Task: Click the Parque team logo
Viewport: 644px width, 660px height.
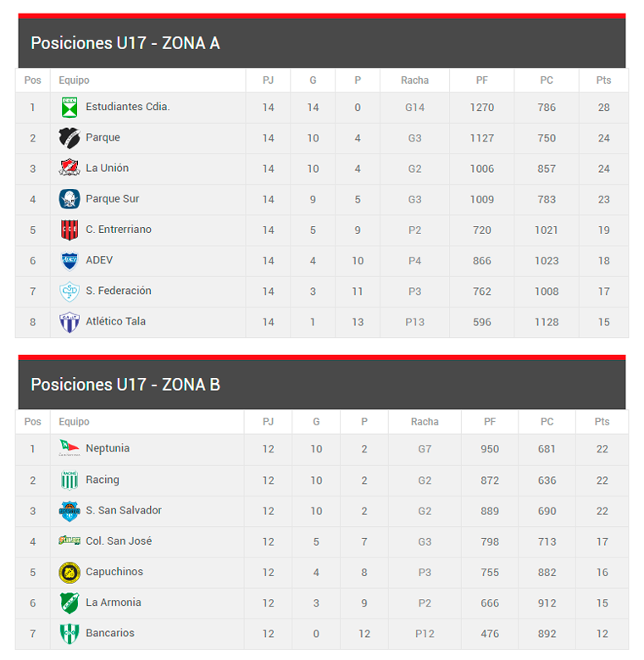Action: tap(69, 138)
